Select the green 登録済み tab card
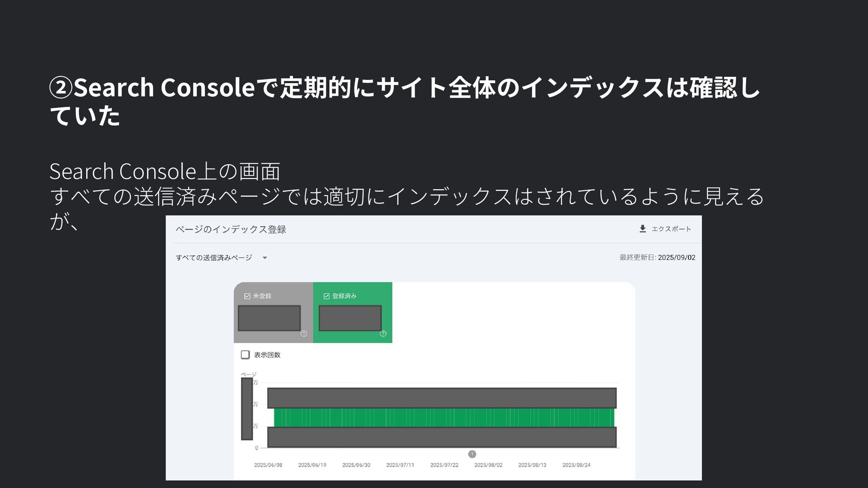Image resolution: width=868 pixels, height=488 pixels. pos(353,312)
